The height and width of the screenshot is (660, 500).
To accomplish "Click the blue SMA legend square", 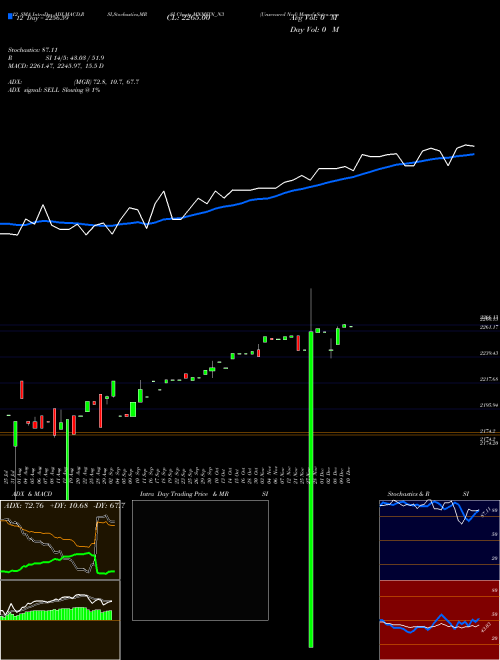I will click(10, 16).
